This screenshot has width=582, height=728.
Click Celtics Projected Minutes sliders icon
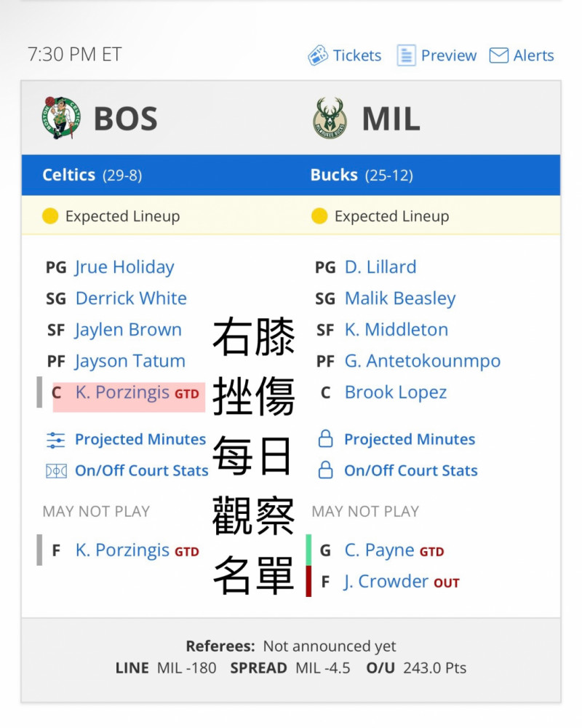pyautogui.click(x=56, y=440)
